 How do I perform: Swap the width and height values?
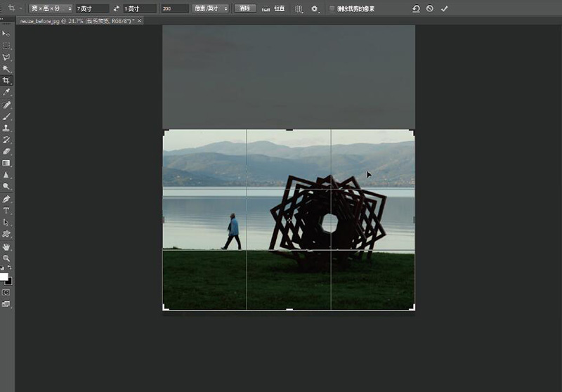point(116,8)
